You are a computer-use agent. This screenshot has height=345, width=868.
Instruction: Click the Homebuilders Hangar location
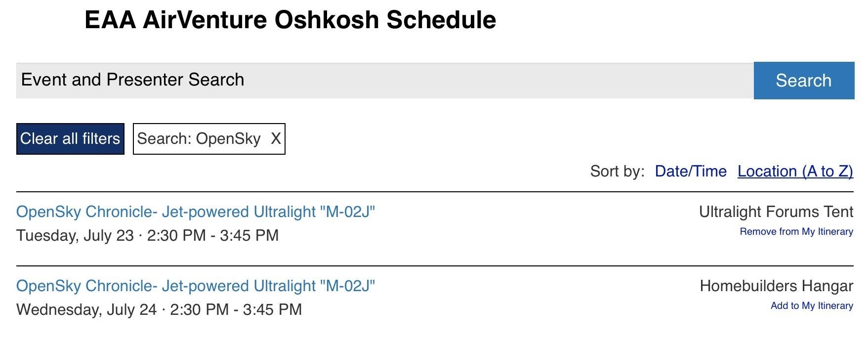coord(776,286)
